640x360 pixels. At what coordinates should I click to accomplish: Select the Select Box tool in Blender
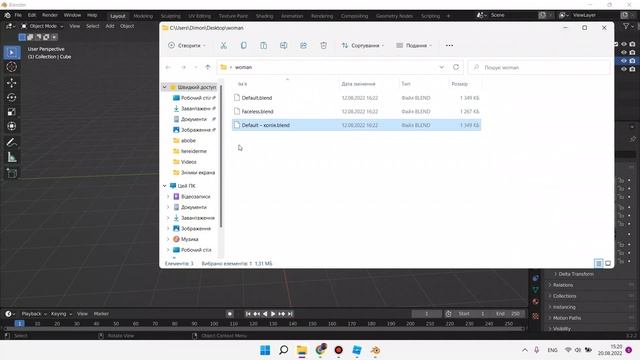(11, 53)
